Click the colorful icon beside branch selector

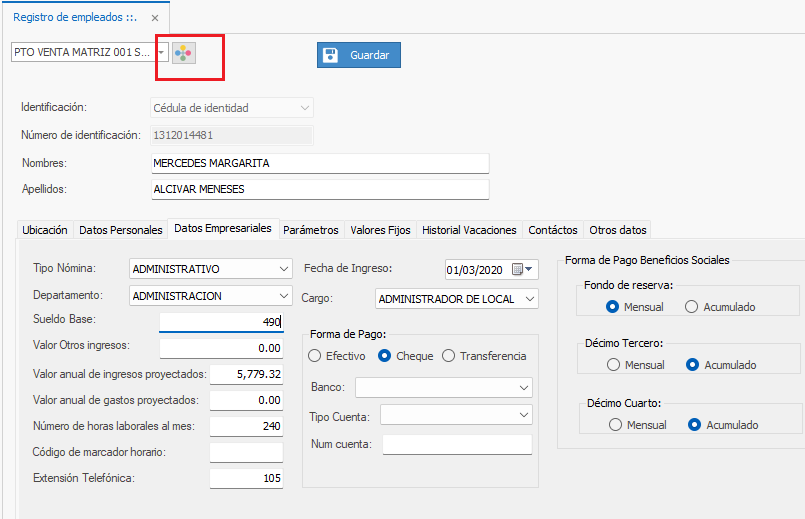[184, 53]
